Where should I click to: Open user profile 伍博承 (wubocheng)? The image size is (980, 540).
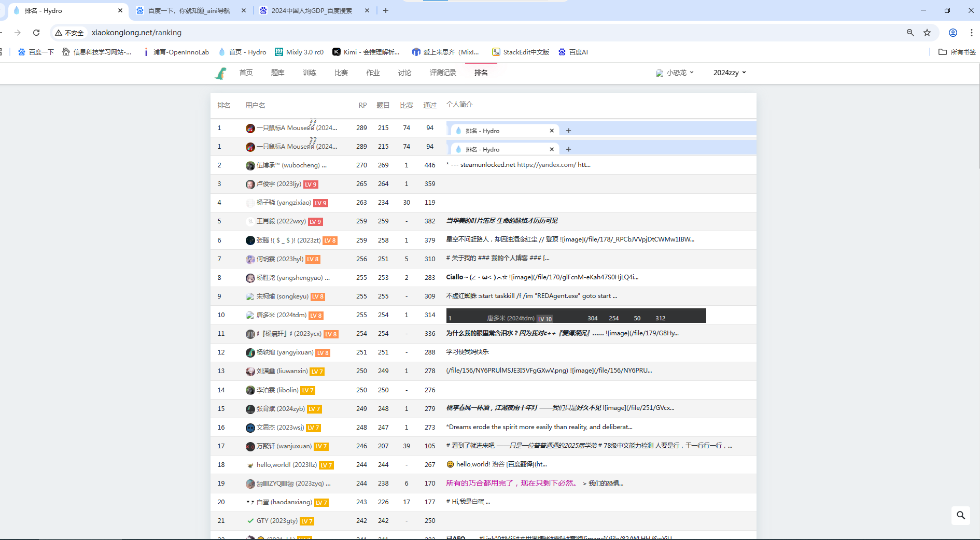click(288, 165)
